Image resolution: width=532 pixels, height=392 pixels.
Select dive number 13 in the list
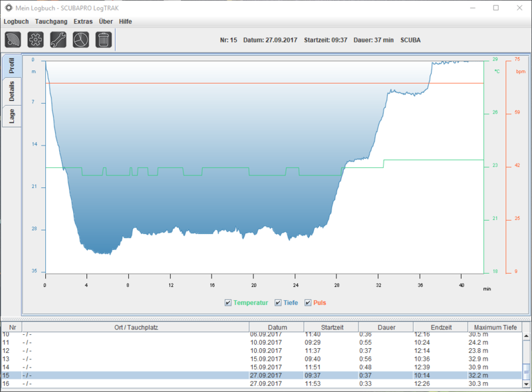[x=133, y=359]
